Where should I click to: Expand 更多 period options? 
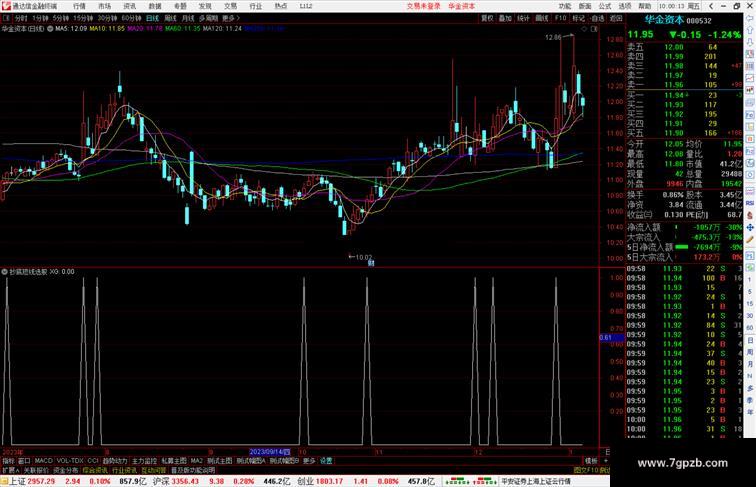coord(230,18)
